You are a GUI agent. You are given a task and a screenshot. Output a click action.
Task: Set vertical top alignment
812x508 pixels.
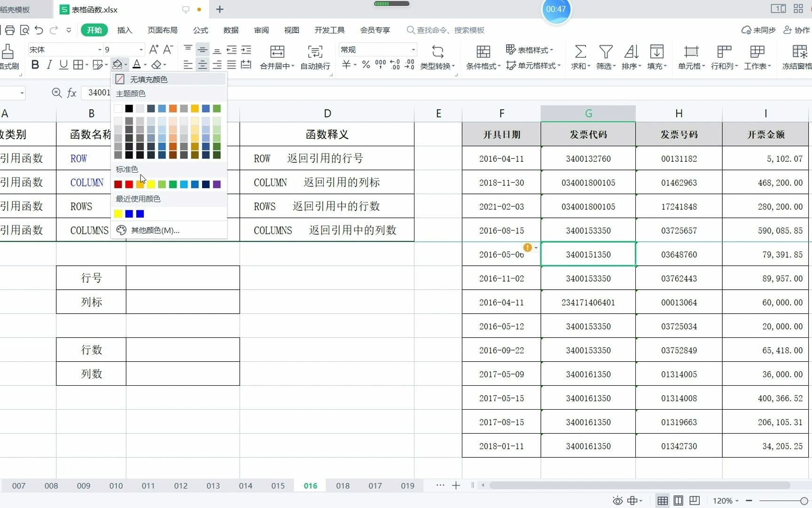(x=188, y=49)
